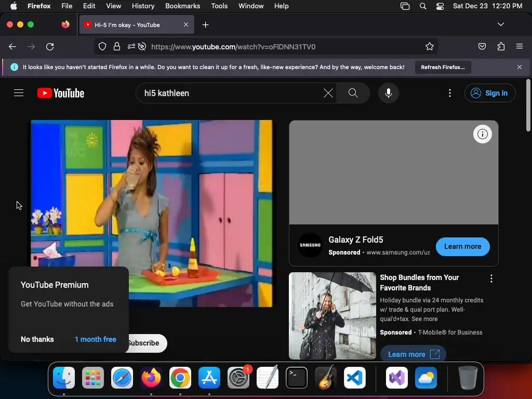Click Shop Bundles from Your Favorite Brands title
This screenshot has width=532, height=399.
click(x=419, y=283)
